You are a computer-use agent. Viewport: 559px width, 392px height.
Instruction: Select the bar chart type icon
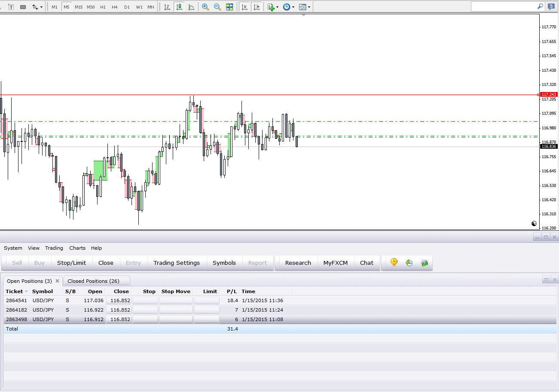(167, 7)
